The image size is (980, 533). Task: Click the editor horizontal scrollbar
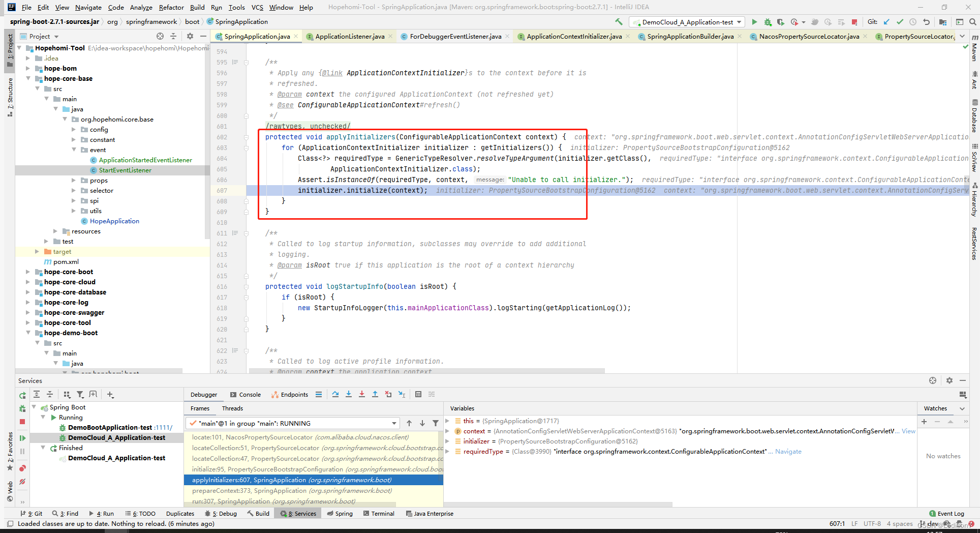(x=426, y=371)
